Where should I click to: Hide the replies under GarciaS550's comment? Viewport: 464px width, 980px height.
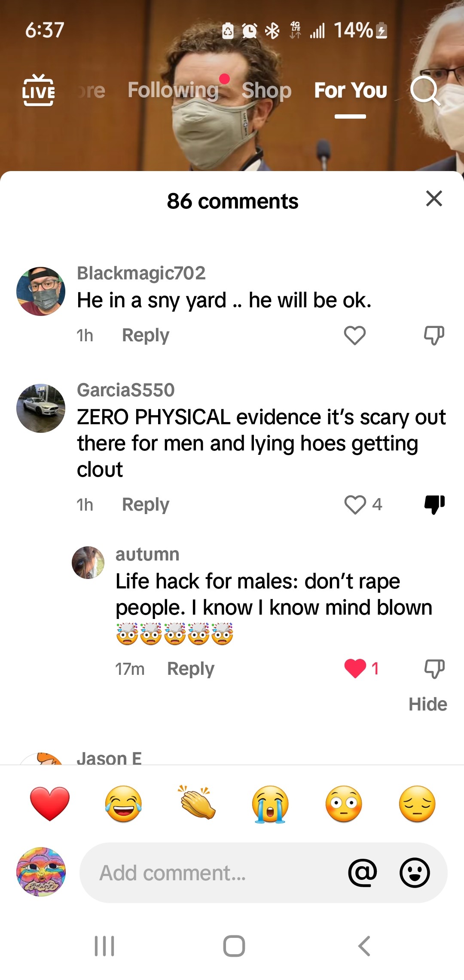[x=428, y=704]
